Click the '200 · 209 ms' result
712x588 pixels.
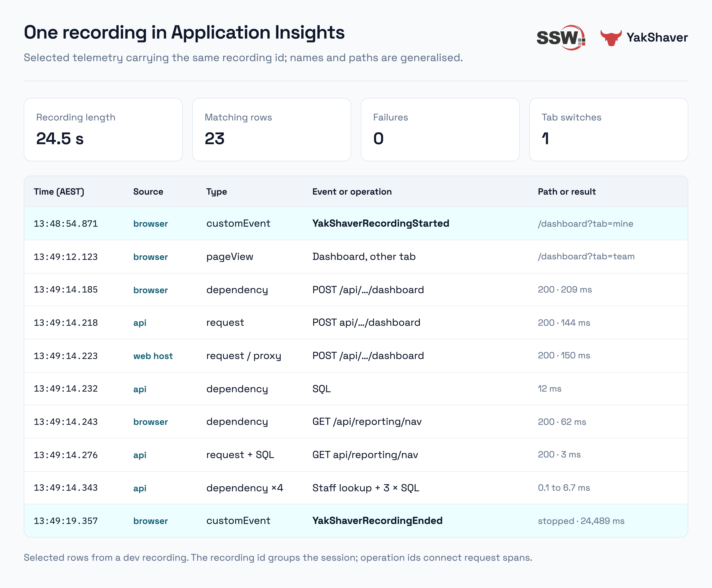tap(565, 290)
